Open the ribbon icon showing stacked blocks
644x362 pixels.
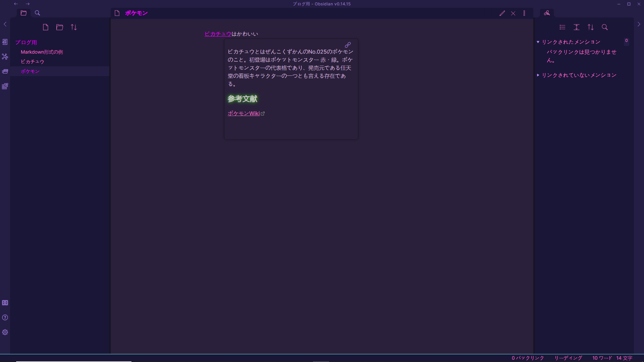(x=5, y=86)
